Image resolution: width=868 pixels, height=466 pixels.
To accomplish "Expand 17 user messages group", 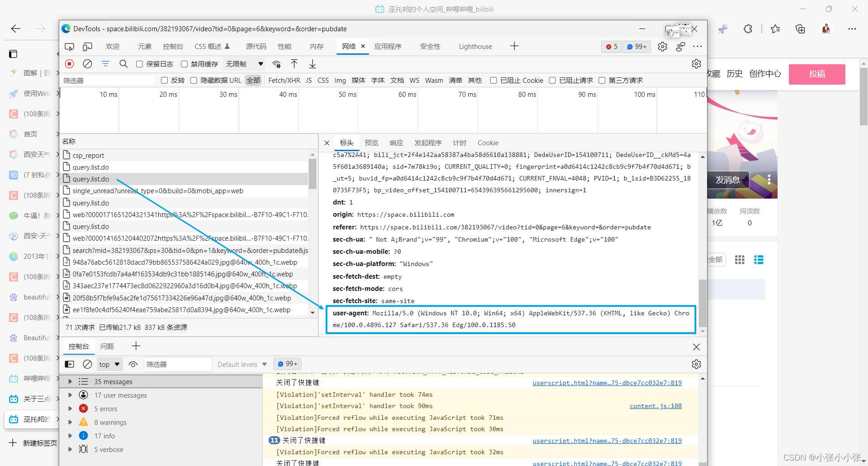I will click(70, 395).
